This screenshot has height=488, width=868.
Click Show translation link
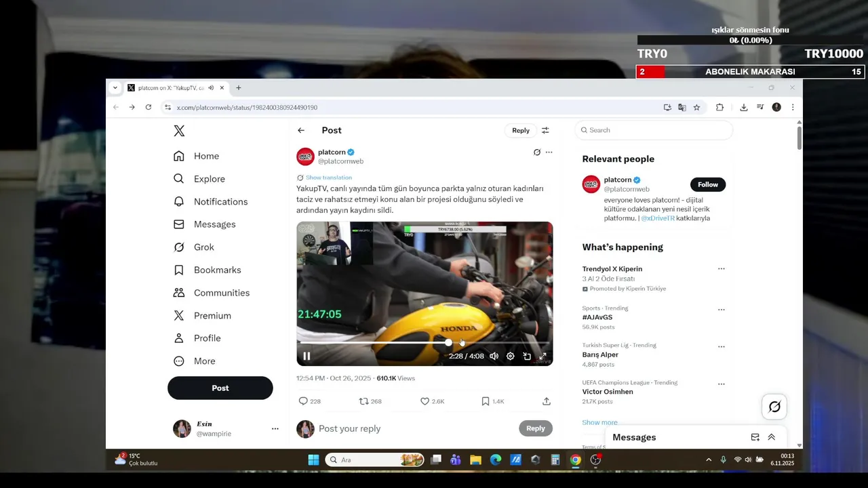(329, 178)
